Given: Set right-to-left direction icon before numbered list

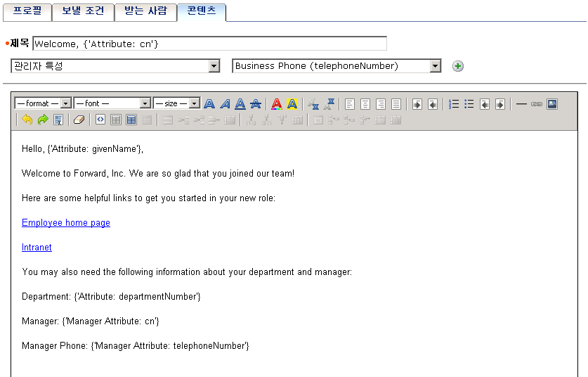Looking at the screenshot, I should (432, 104).
